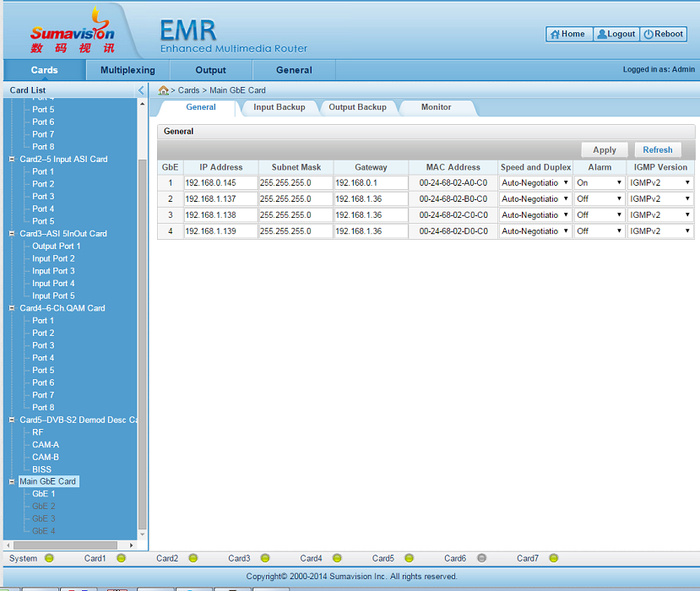
Task: Collapse the Main GbE Card node
Action: point(12,481)
